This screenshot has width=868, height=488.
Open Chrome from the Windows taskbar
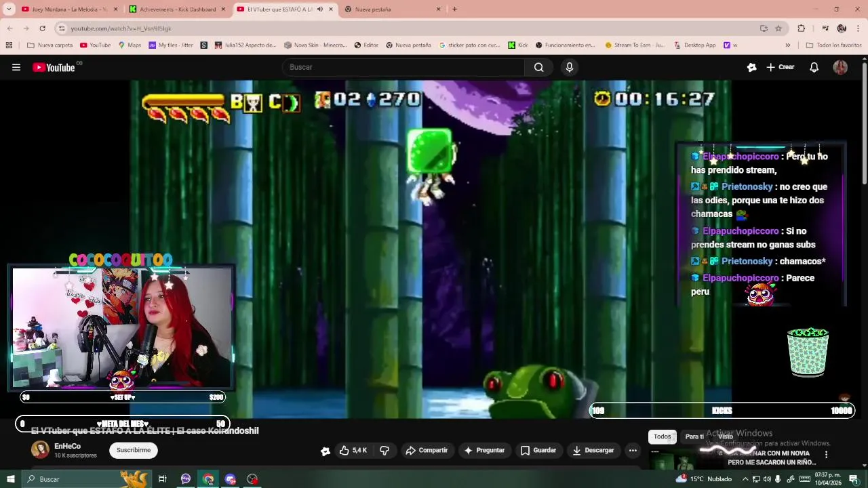click(208, 479)
